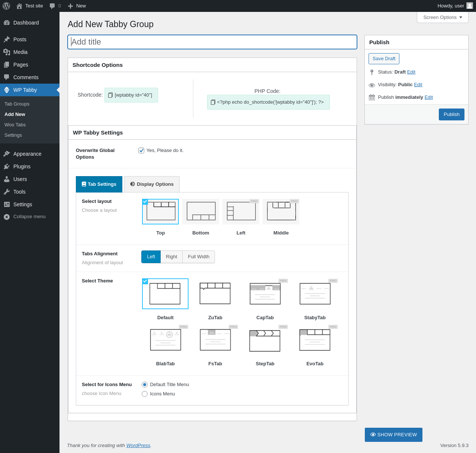476x453 pixels.
Task: Click SHOW PREVIEW button
Action: click(393, 435)
